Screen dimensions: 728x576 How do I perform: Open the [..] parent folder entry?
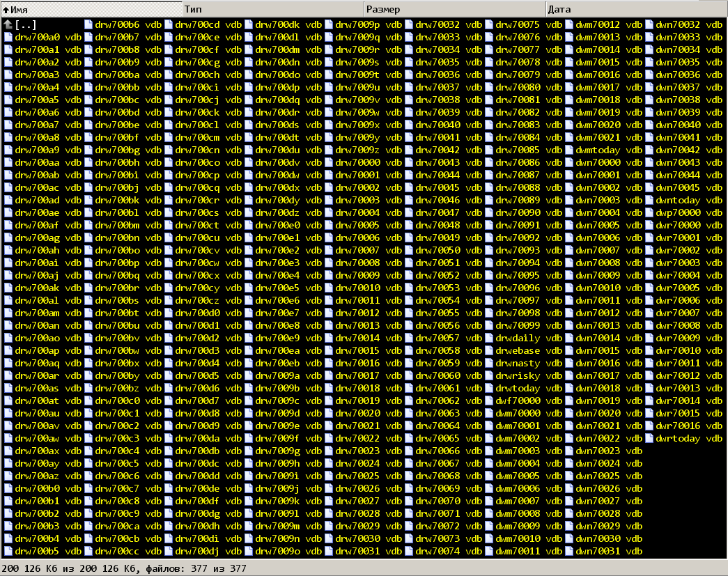26,25
